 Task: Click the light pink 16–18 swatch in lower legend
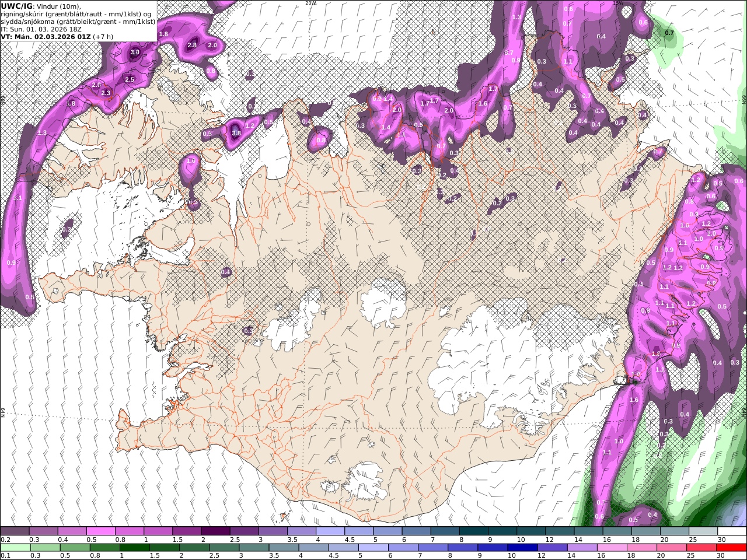[612, 548]
